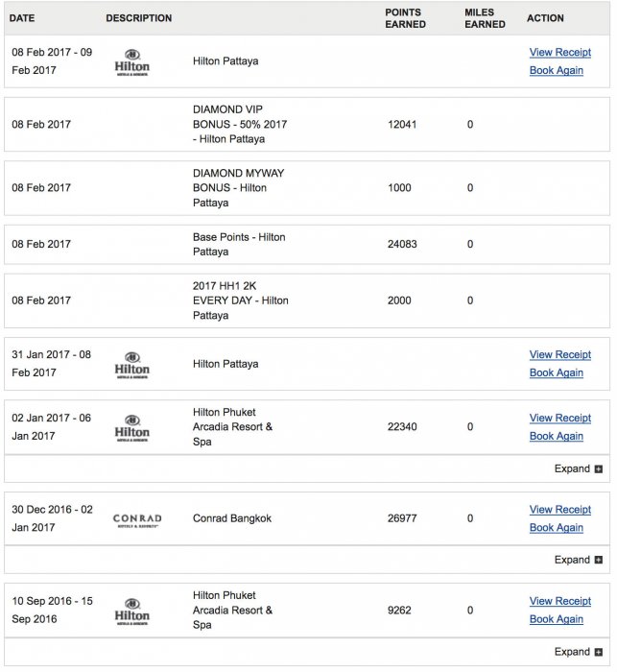
Task: View Receipt for 08 Feb Hilton Pattaya
Action: click(560, 52)
